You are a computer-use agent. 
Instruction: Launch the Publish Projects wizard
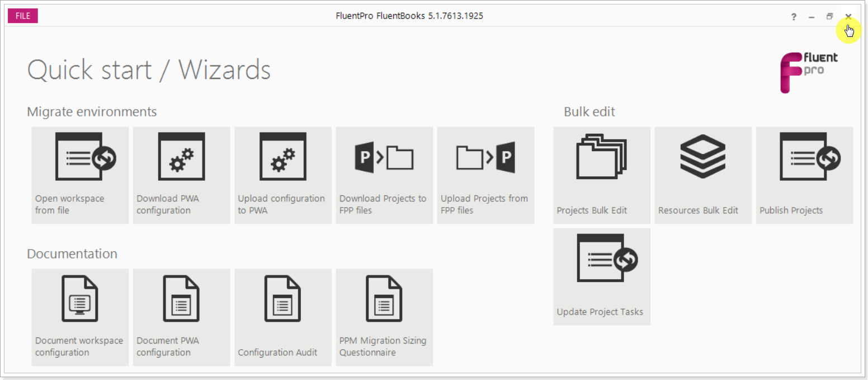[805, 175]
